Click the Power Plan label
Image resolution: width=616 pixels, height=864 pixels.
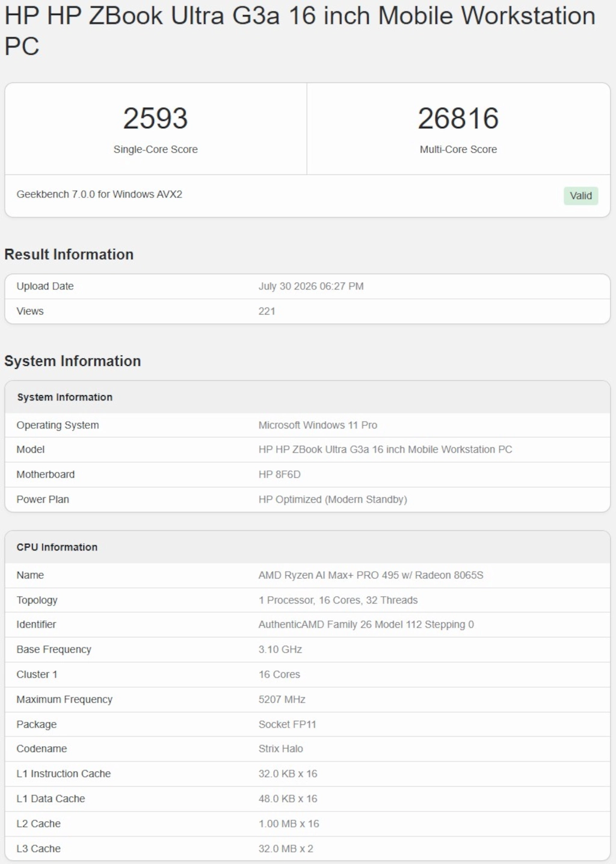[x=43, y=499]
